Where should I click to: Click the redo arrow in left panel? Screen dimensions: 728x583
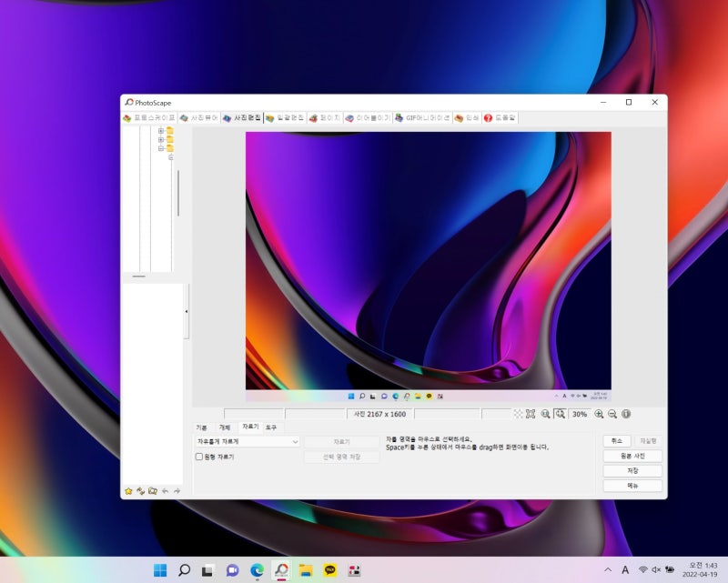(177, 491)
